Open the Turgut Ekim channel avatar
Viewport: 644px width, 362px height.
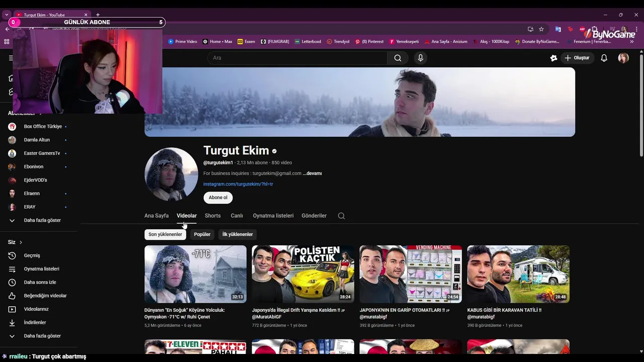(x=171, y=174)
